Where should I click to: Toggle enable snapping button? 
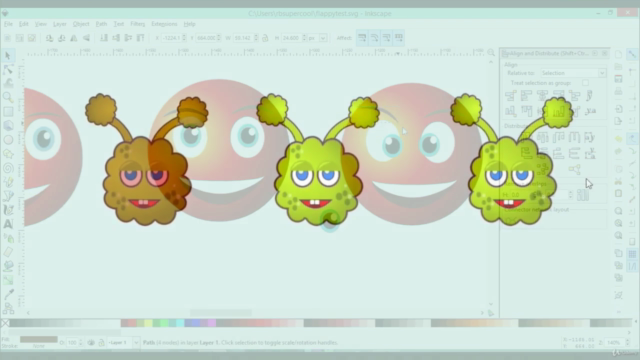[632, 54]
